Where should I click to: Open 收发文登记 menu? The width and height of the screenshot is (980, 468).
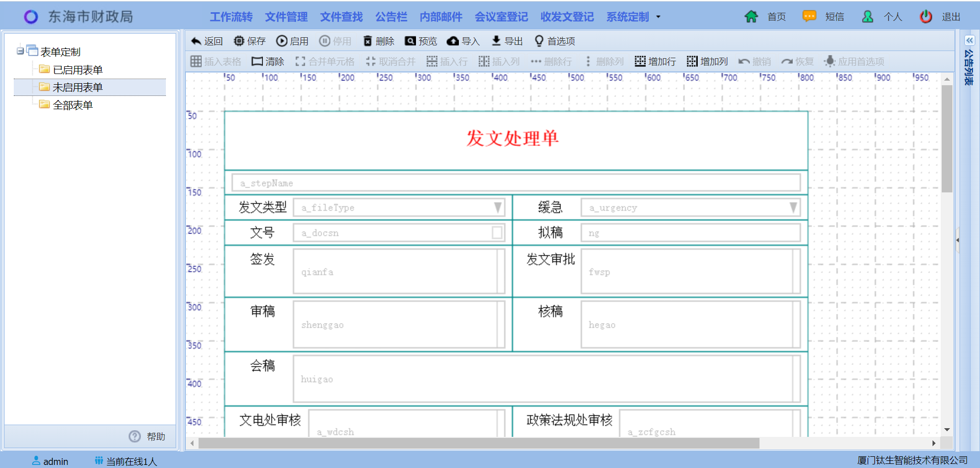pos(567,17)
